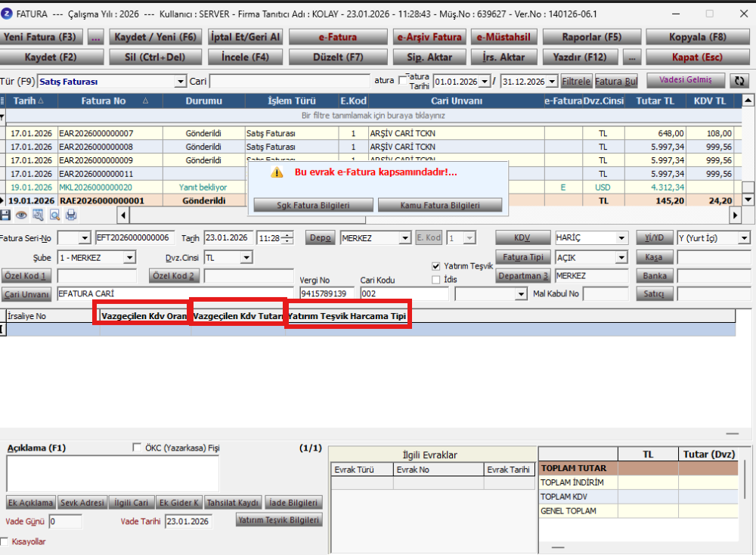Image resolution: width=756 pixels, height=555 pixels.
Task: Click the filter funnel icon in the filter row
Action: (x=2, y=116)
